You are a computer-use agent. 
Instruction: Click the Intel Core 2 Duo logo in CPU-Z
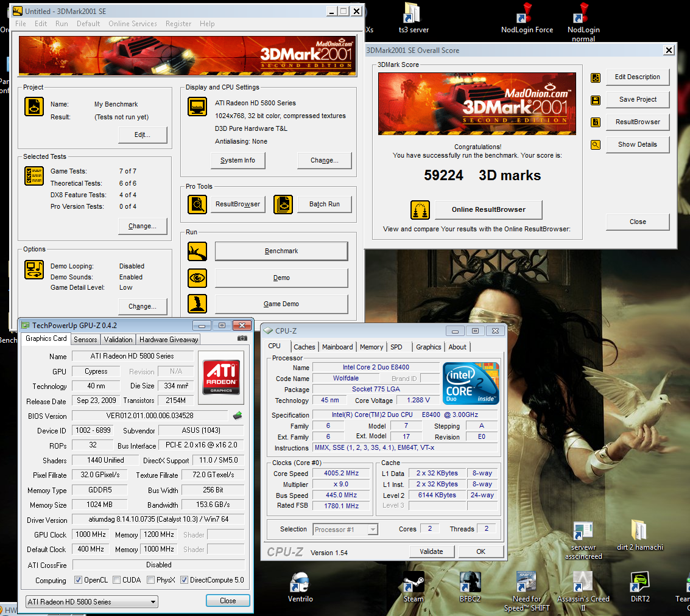[x=471, y=383]
